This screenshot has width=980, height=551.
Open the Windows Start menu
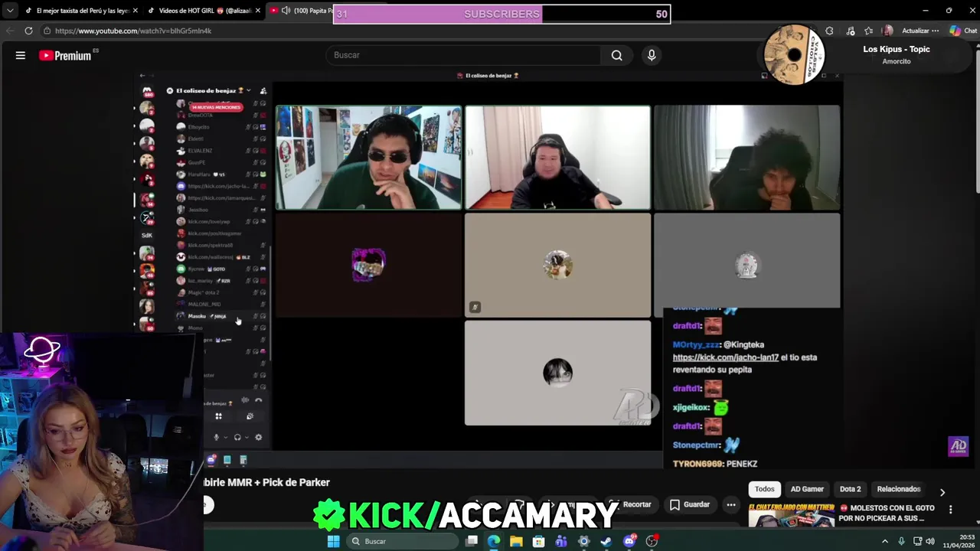click(x=333, y=541)
